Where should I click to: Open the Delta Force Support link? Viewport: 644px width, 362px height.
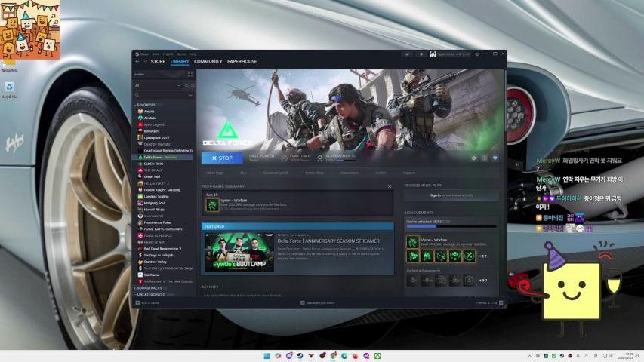(408, 173)
